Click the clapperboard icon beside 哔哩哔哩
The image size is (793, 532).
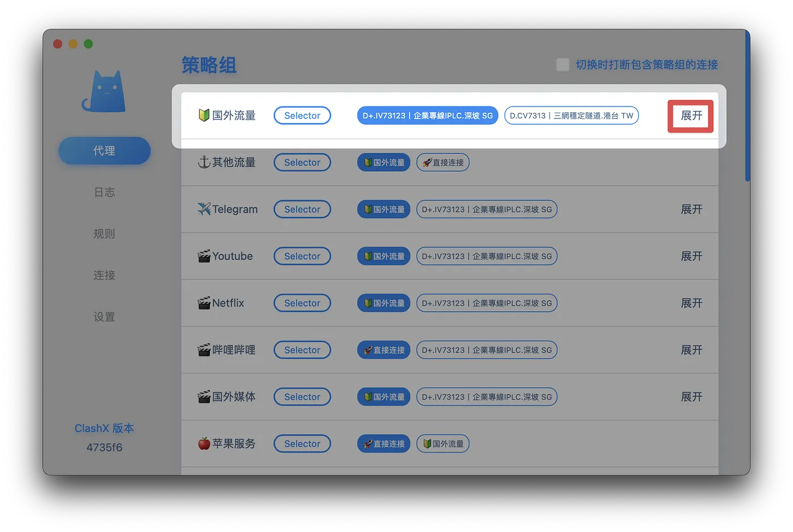click(x=204, y=350)
